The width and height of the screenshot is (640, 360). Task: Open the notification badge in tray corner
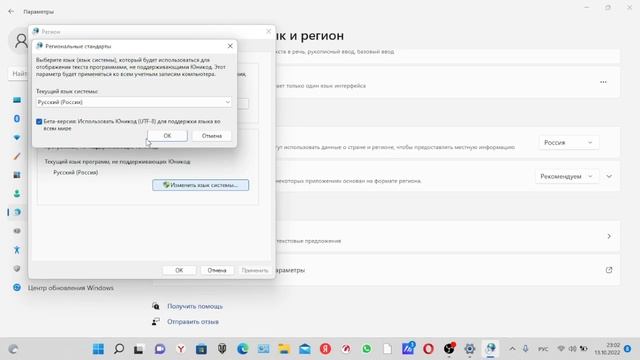click(627, 349)
